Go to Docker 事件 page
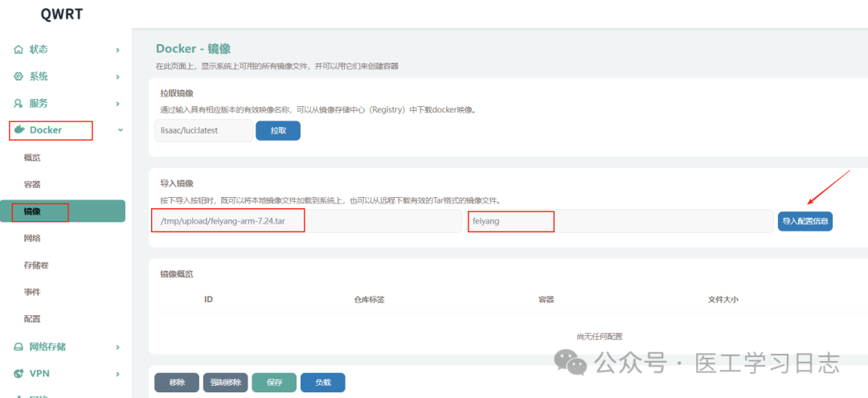 [32, 292]
